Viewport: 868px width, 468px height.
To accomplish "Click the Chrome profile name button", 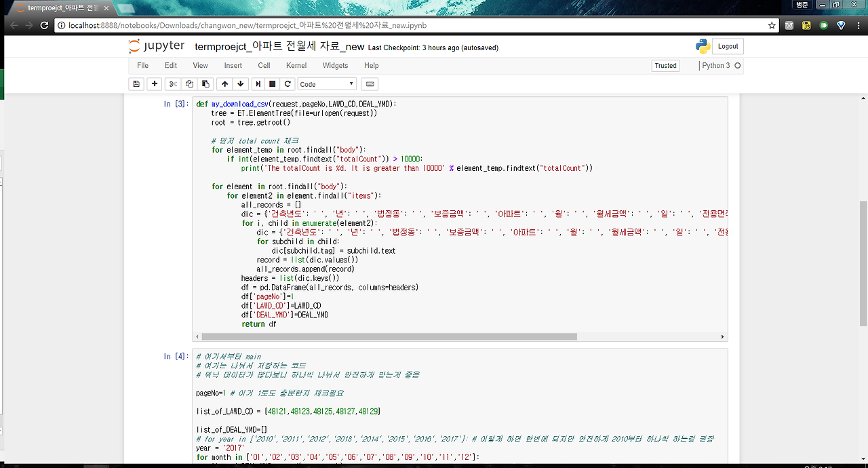I will click(802, 4).
